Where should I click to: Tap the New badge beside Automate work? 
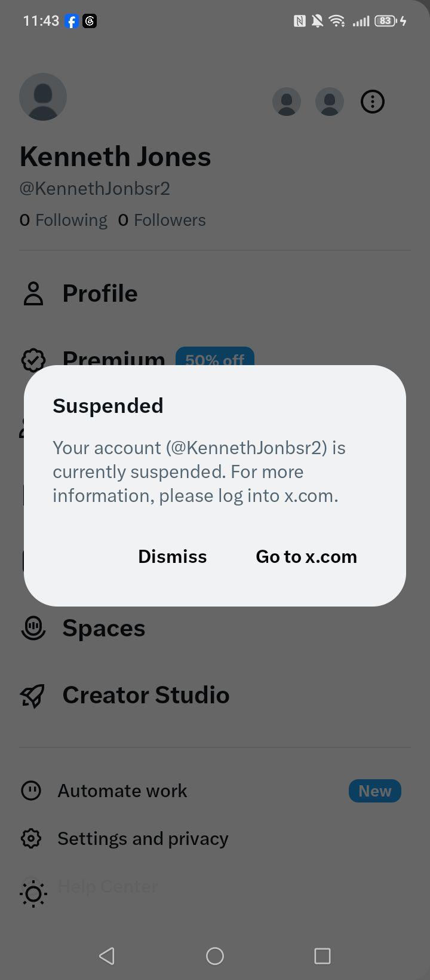coord(375,791)
